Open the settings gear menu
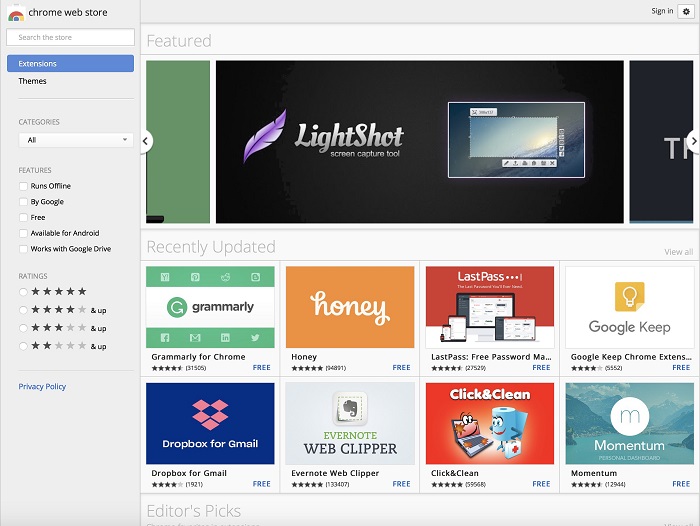The image size is (700, 526). tap(686, 12)
